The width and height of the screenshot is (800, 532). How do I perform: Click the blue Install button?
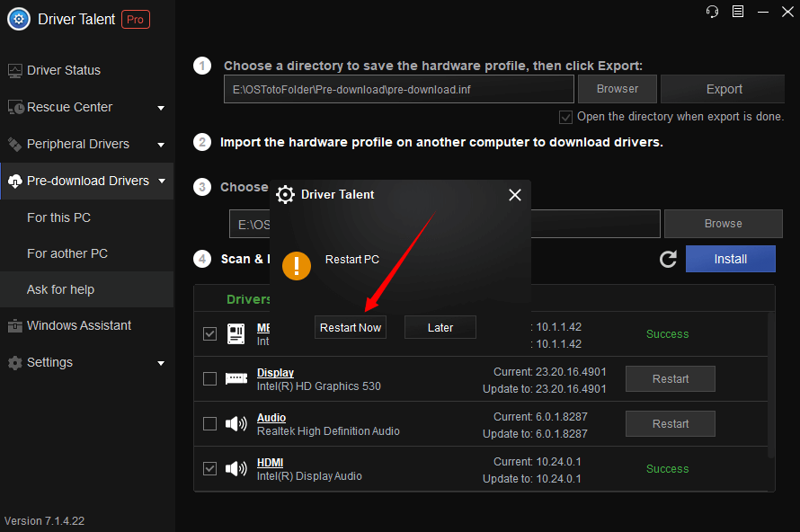[730, 259]
